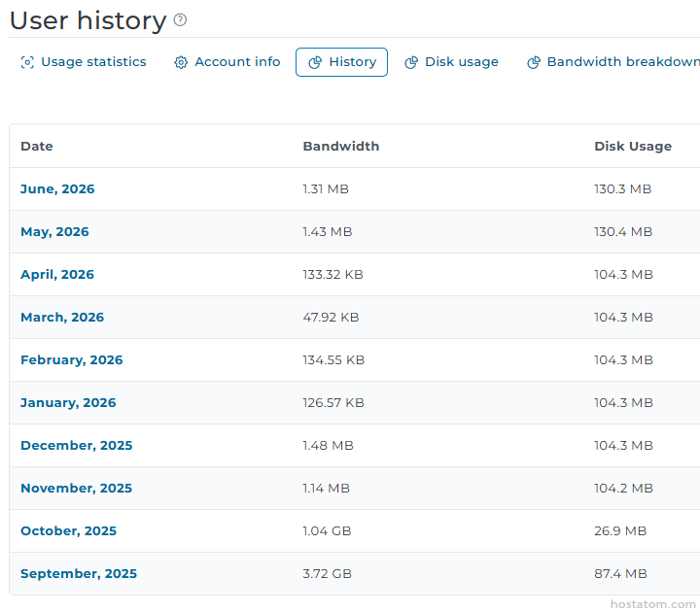Select the 130.3 MB disk usage value
Viewport: 700px width, 612px height.
pyautogui.click(x=623, y=189)
